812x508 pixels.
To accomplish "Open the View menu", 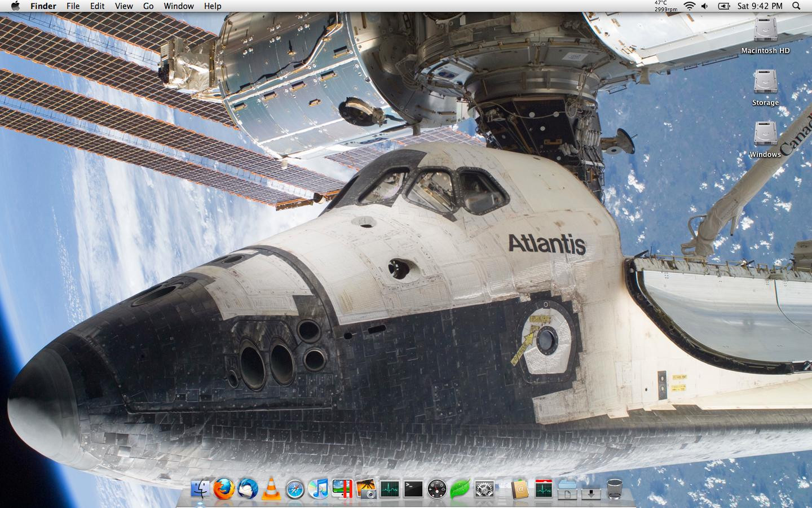I will point(123,6).
